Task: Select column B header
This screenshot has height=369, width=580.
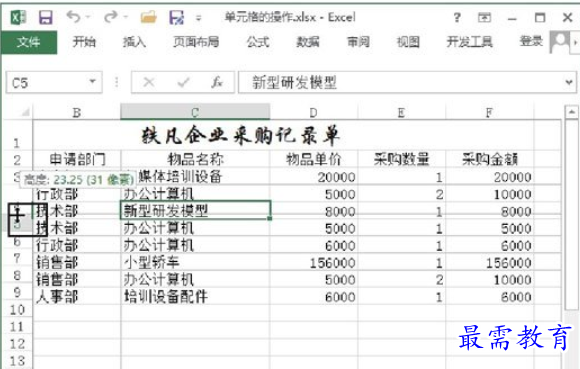Action: (x=77, y=112)
